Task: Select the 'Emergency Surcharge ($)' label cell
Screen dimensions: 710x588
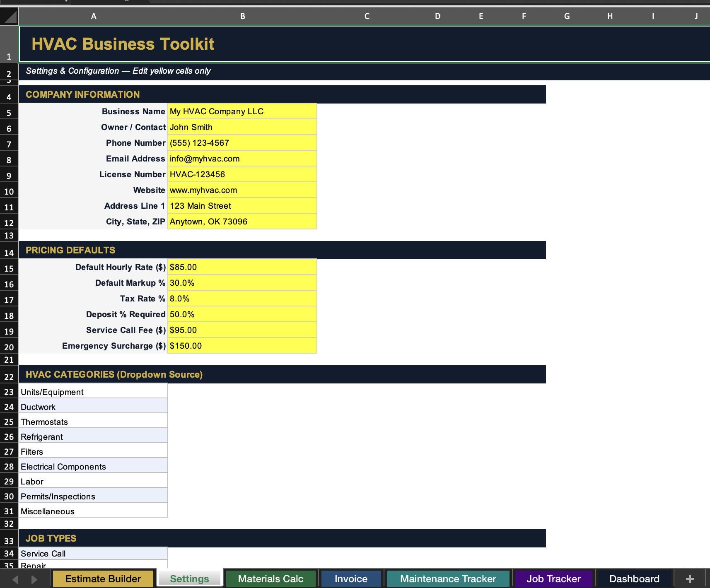Action: coord(93,346)
